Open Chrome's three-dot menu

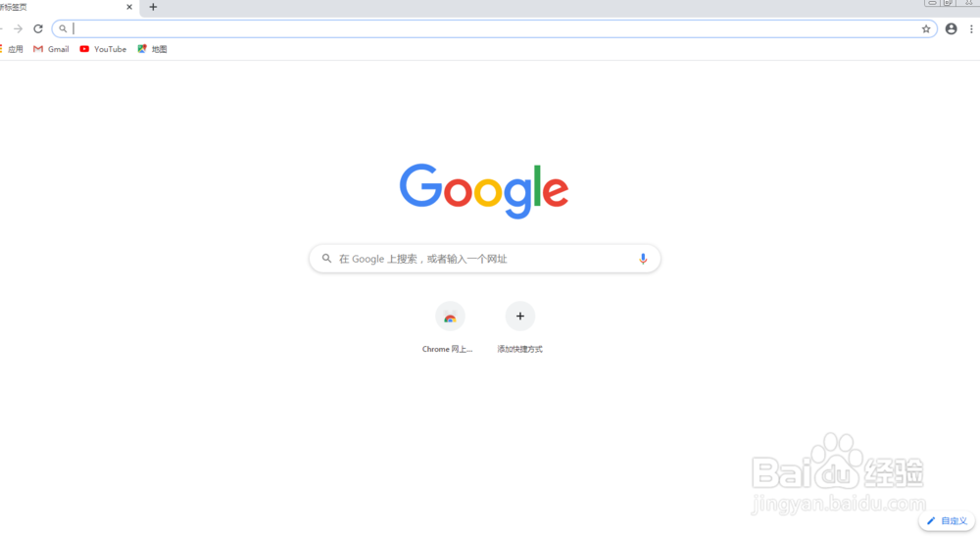click(x=971, y=28)
